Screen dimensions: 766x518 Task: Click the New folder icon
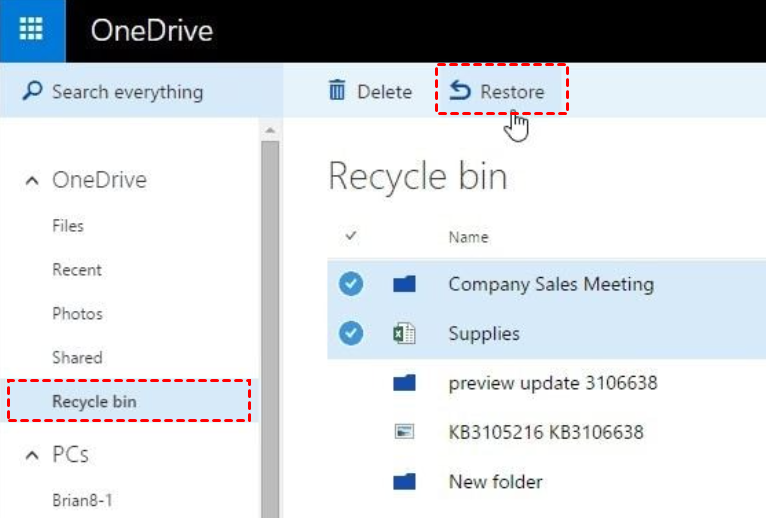click(x=404, y=482)
